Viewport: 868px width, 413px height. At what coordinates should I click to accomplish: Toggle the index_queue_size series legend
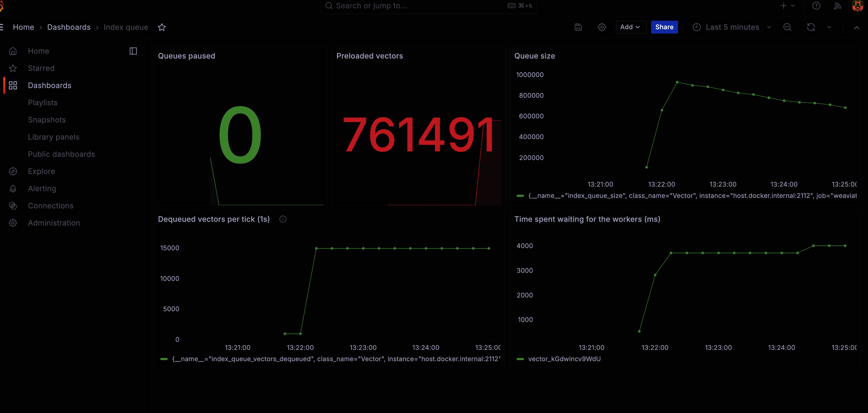(x=691, y=195)
